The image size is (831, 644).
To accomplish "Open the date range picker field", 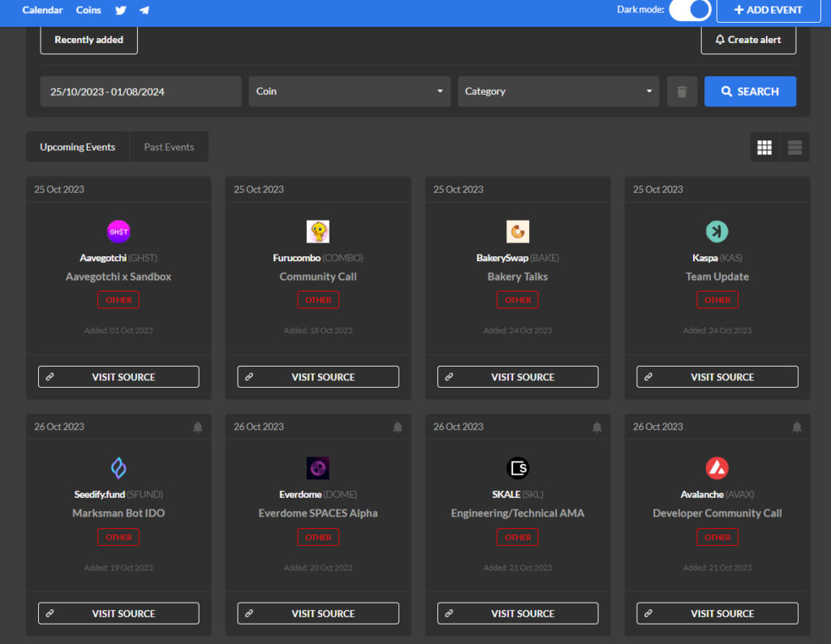I will click(140, 92).
